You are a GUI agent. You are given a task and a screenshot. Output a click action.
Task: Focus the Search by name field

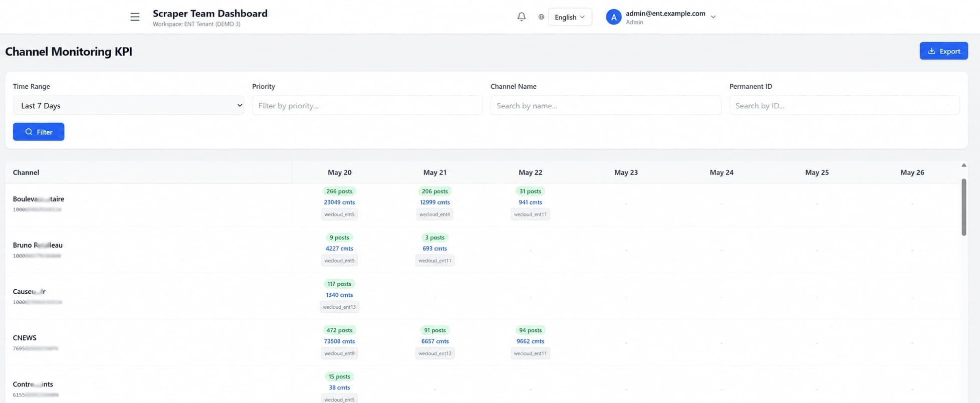pyautogui.click(x=606, y=105)
